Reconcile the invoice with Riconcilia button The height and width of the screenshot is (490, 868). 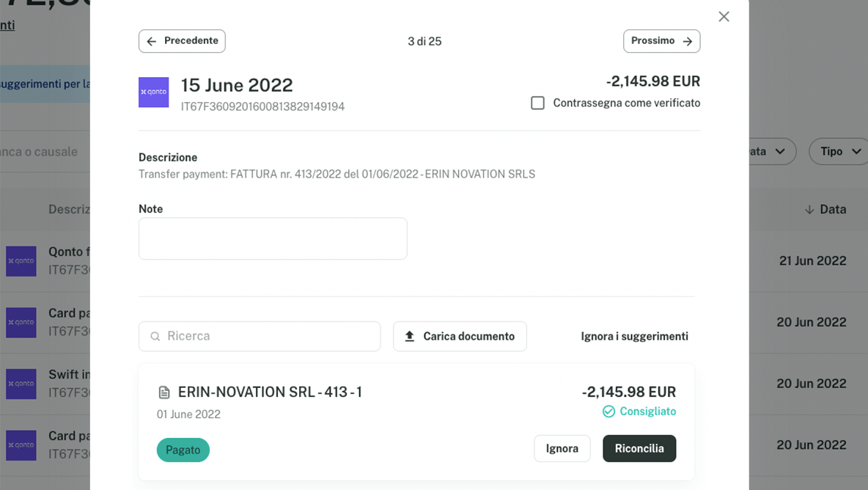click(639, 449)
